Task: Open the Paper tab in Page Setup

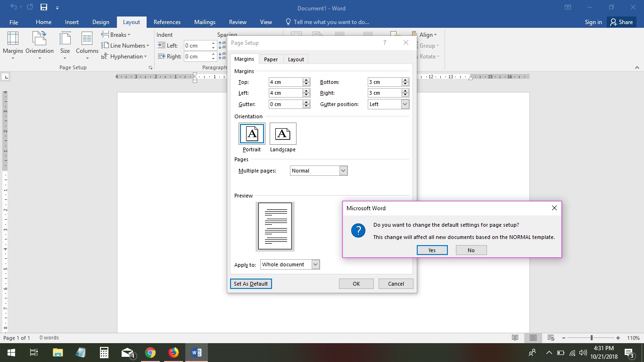Action: tap(271, 59)
